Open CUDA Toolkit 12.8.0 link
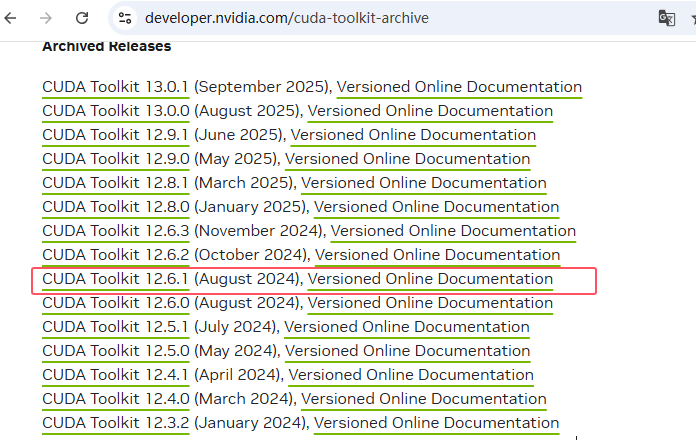Viewport: 696px width, 440px height. point(115,207)
